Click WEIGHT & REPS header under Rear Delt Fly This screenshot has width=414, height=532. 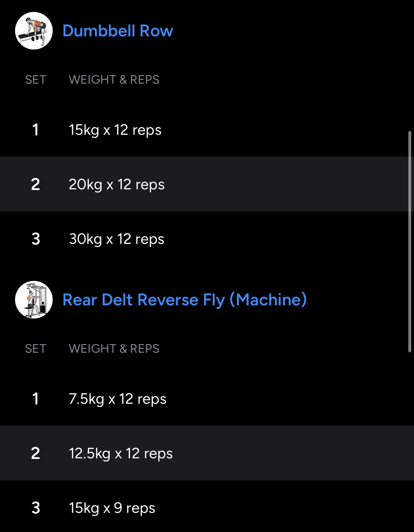pos(114,349)
